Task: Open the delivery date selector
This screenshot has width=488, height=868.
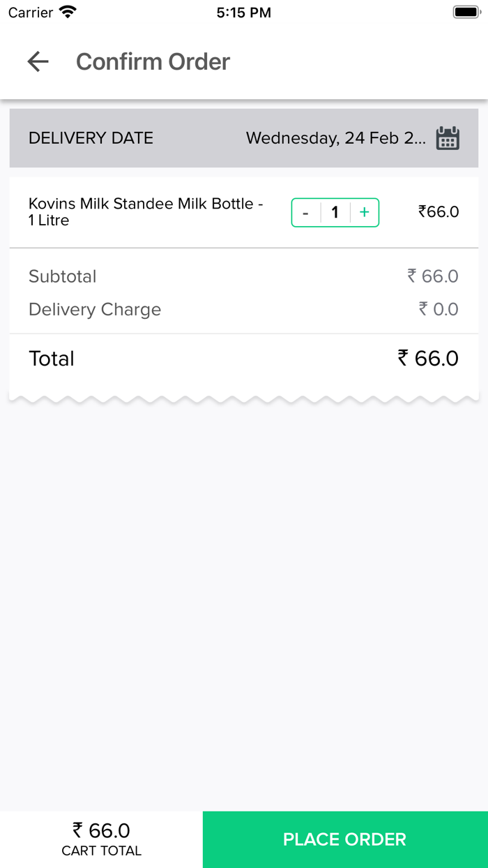Action: click(244, 138)
